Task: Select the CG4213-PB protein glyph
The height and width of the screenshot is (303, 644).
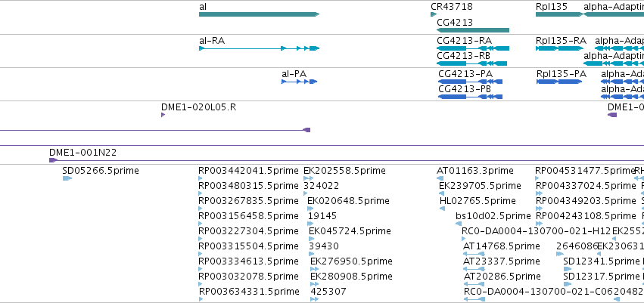Action: pyautogui.click(x=470, y=97)
